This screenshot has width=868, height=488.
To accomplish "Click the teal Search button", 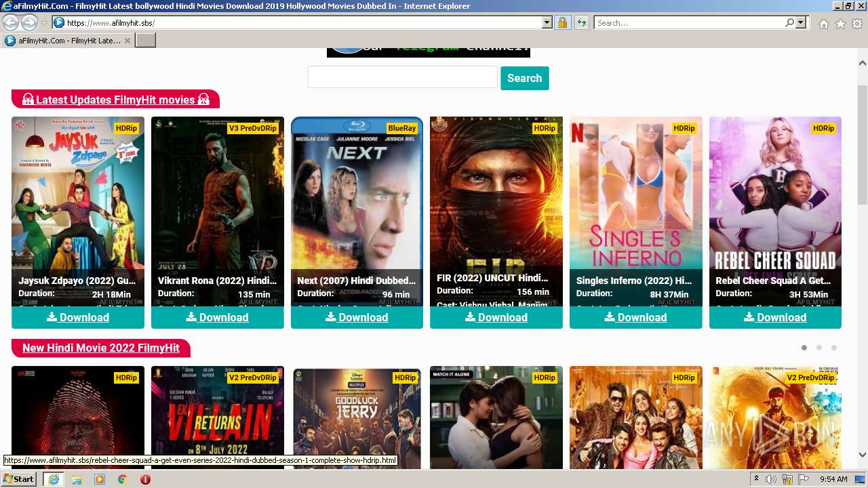I will (525, 78).
